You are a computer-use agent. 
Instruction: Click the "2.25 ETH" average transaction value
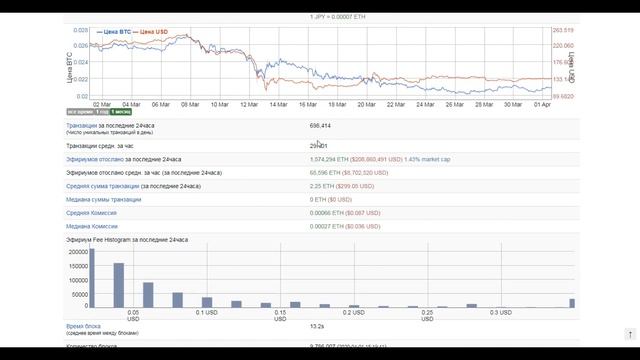point(322,186)
